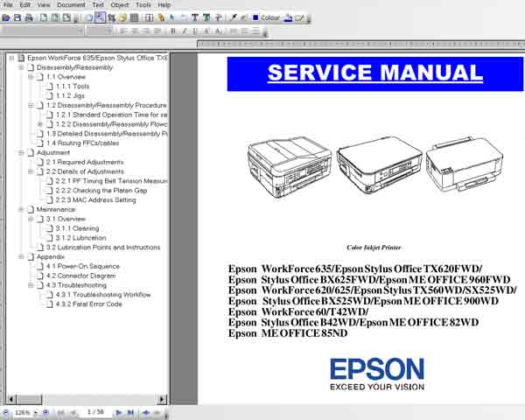Viewport: 525px width, 420px height.
Task: Click the align right formatting icon
Action: (x=146, y=31)
